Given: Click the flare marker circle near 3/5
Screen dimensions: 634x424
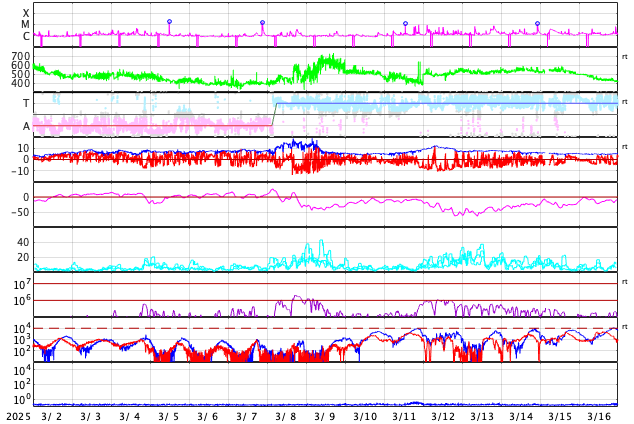Looking at the screenshot, I should (x=169, y=21).
